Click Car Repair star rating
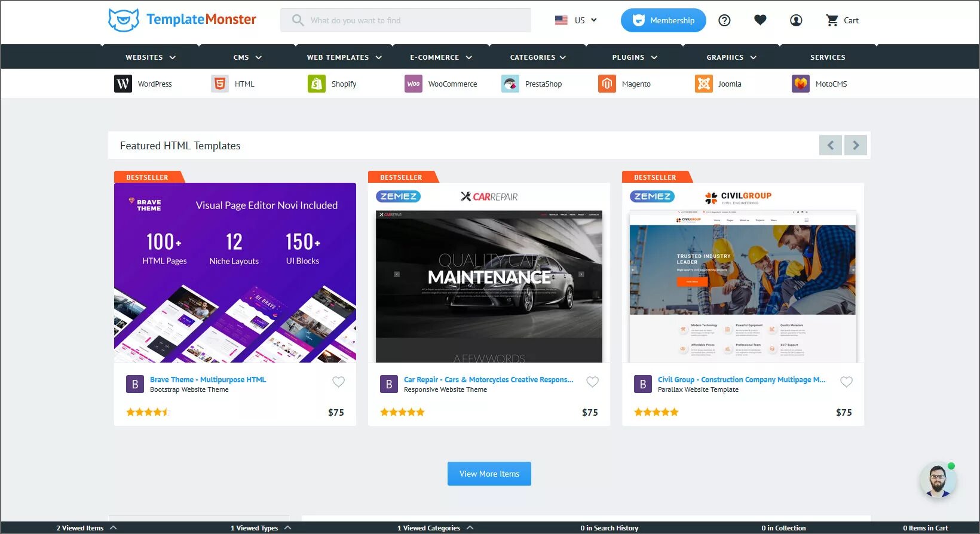 point(402,412)
